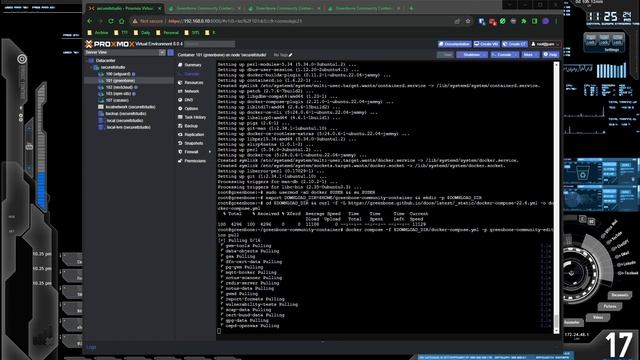Click the Create CT button
Screen dimensions: 640x360
[515, 44]
